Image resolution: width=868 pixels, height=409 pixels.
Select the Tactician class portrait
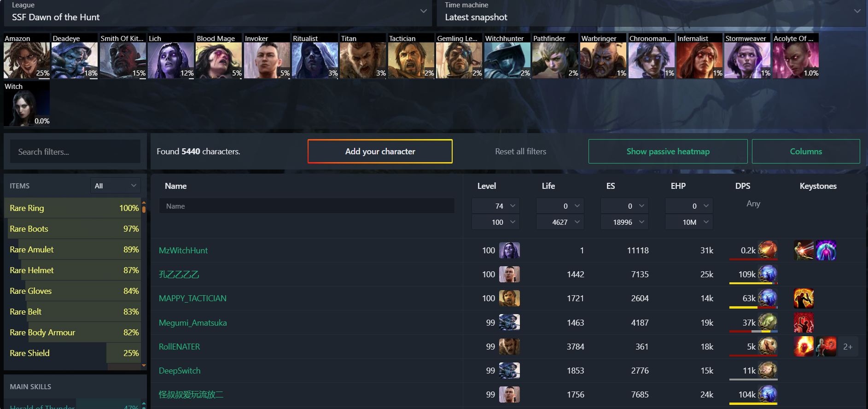click(x=411, y=56)
